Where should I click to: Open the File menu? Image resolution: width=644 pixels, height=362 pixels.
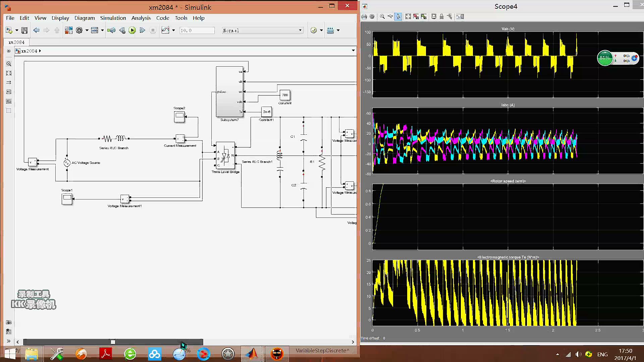coord(10,18)
